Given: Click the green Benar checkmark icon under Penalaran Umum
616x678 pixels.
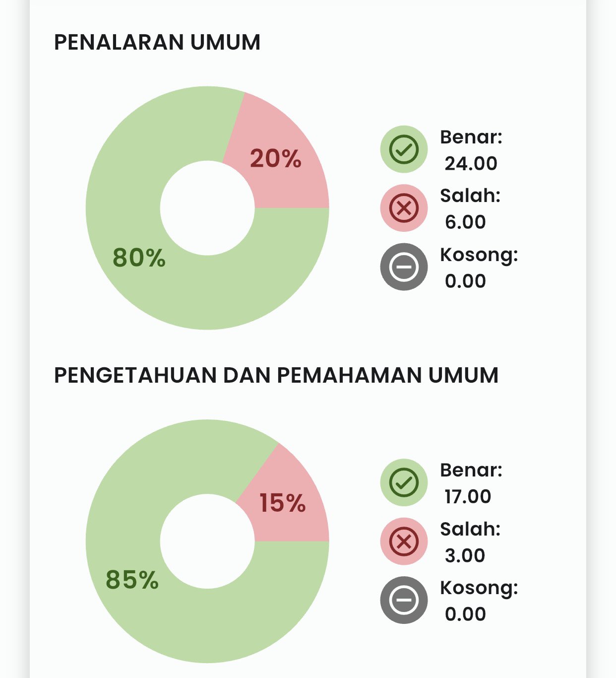Looking at the screenshot, I should (x=404, y=149).
